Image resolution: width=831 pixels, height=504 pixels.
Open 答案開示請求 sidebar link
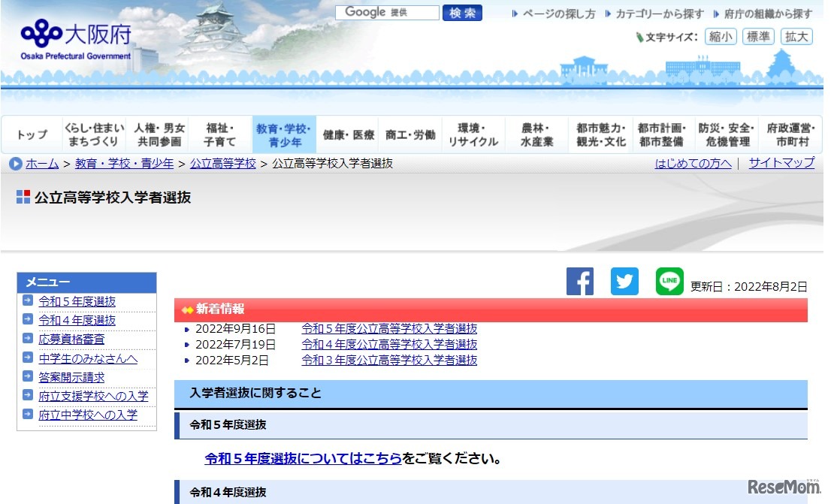(x=71, y=377)
